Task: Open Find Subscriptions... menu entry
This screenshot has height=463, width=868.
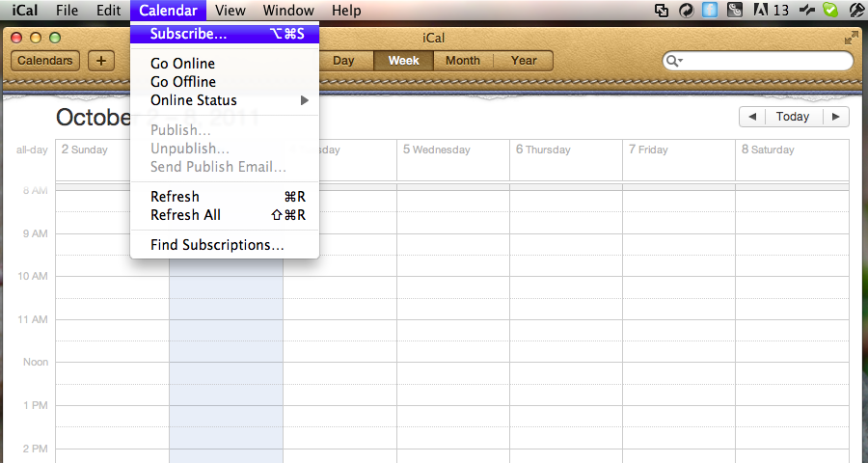Action: (225, 245)
